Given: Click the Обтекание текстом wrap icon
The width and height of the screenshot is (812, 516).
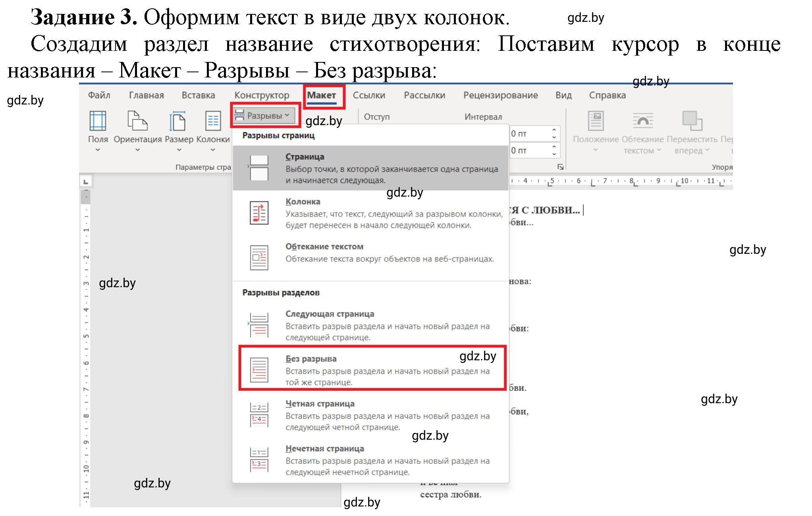Looking at the screenshot, I should (x=642, y=121).
